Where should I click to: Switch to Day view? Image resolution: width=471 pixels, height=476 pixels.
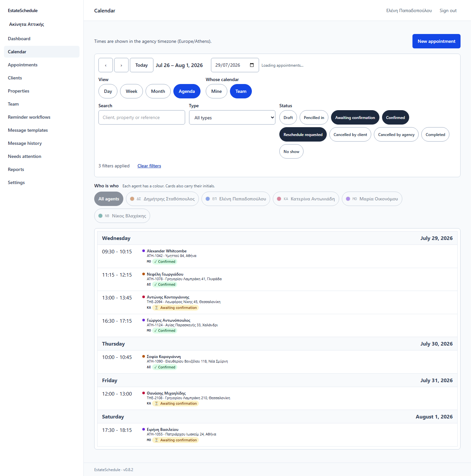tap(108, 91)
